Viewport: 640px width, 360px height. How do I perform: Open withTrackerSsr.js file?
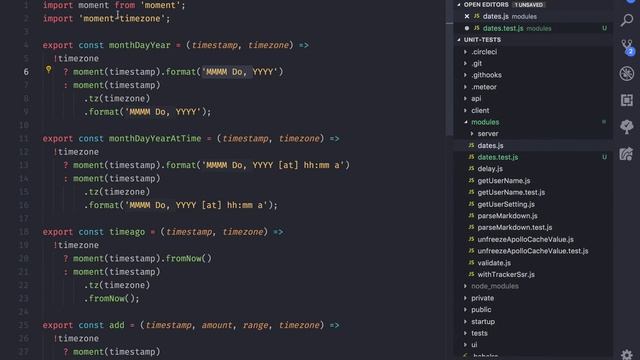506,274
